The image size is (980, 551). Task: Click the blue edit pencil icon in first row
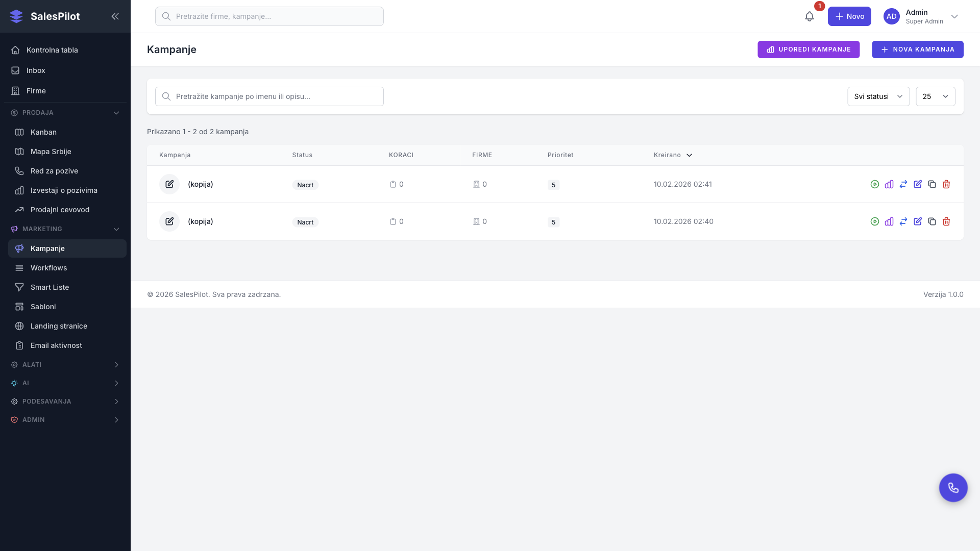click(x=917, y=184)
